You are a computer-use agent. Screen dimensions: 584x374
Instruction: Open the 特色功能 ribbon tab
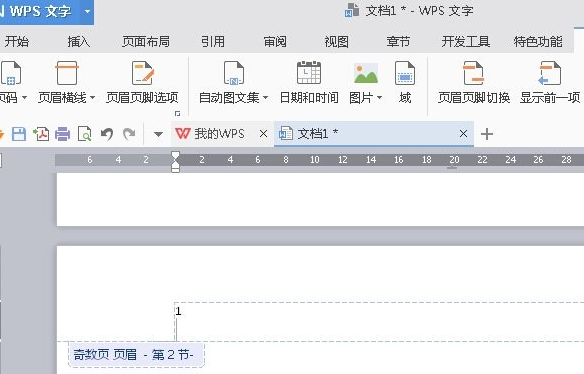[538, 41]
